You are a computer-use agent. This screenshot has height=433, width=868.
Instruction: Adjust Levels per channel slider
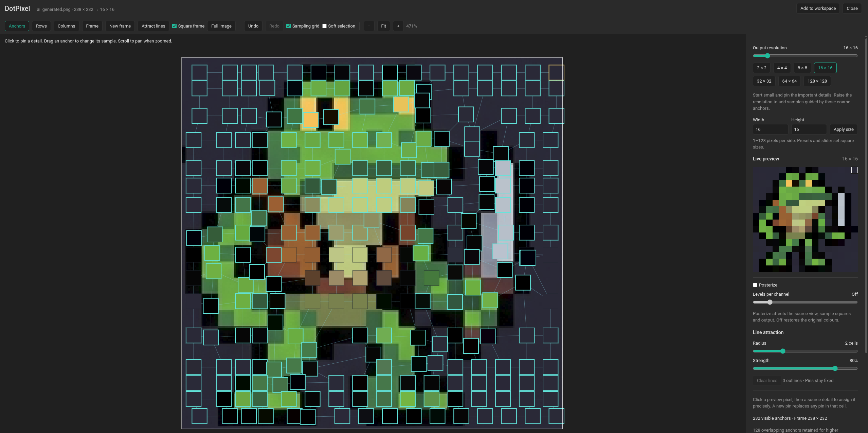coord(805,302)
